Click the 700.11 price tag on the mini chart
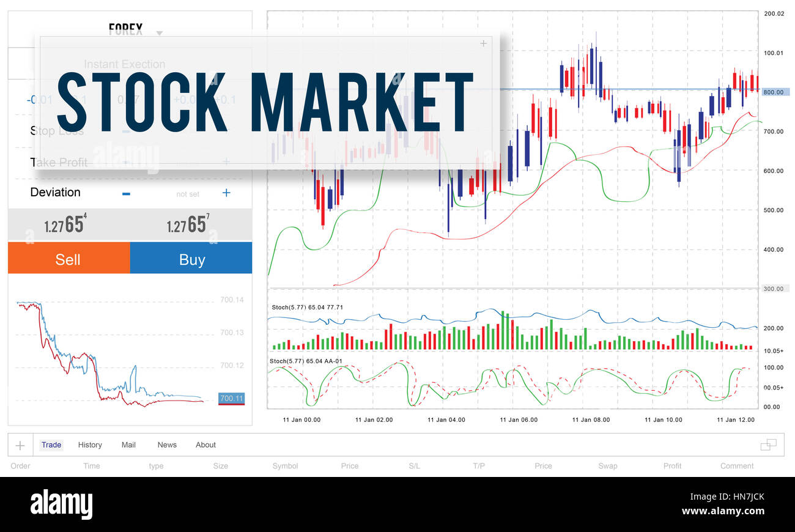Screen dimensions: 795x532 pos(232,399)
